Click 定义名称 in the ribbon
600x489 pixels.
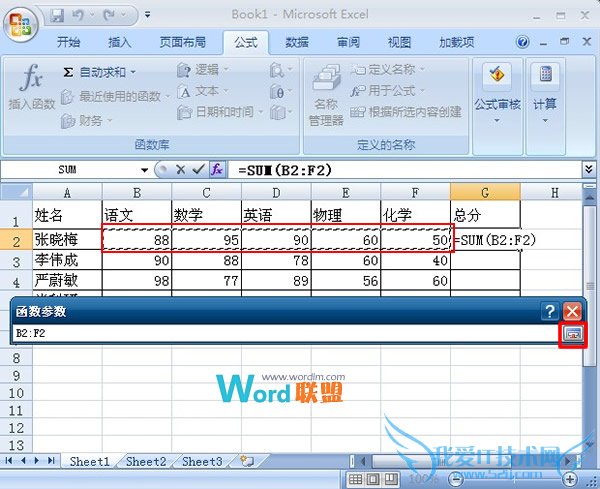tap(388, 69)
